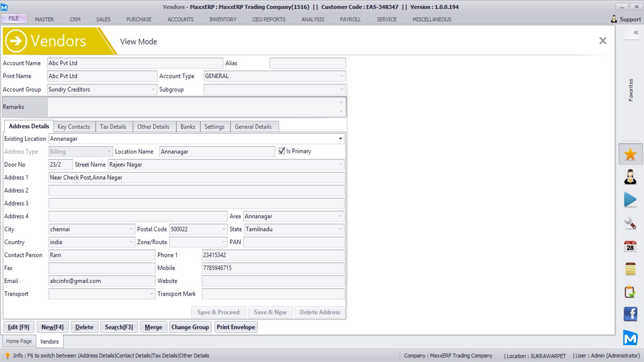Open the State dropdown showing Tamilnadu

[x=340, y=230]
